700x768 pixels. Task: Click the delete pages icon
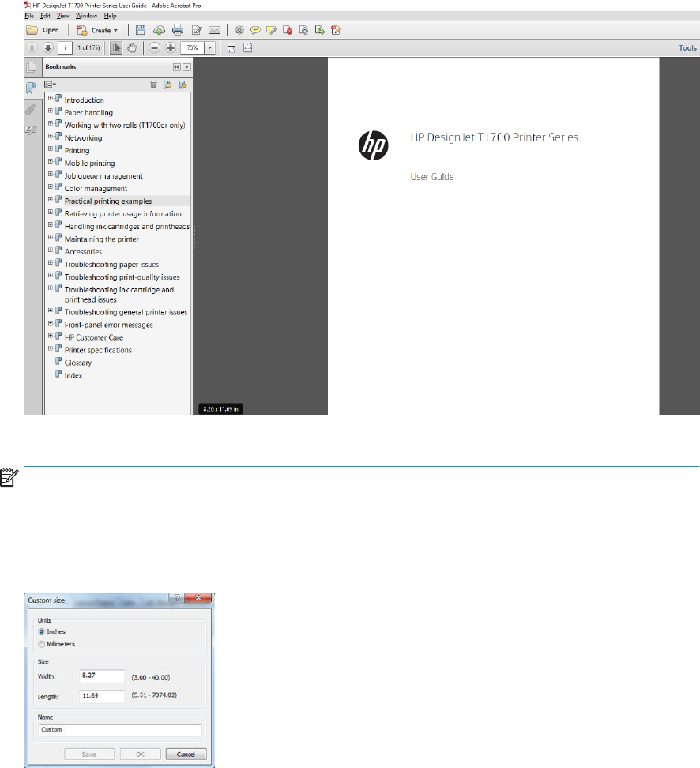click(288, 30)
